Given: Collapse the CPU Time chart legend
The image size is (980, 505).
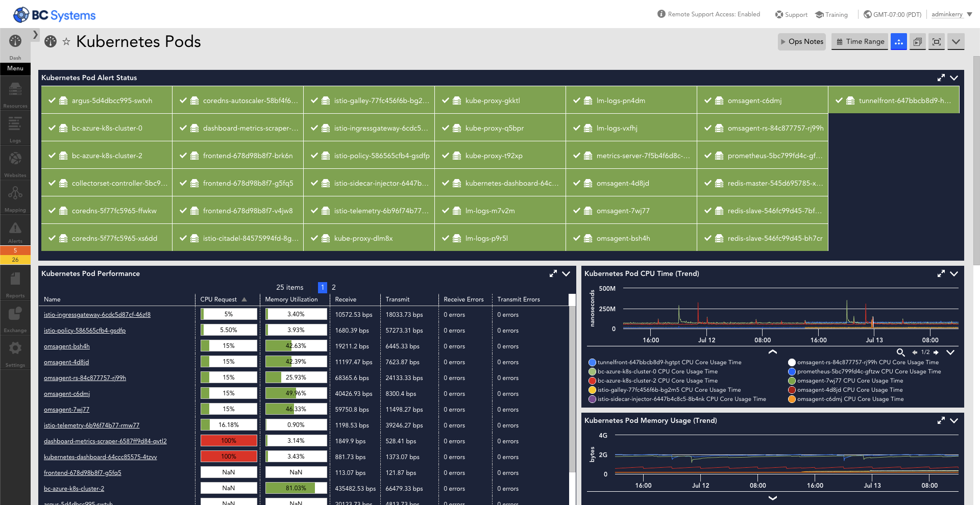Looking at the screenshot, I should tap(773, 351).
